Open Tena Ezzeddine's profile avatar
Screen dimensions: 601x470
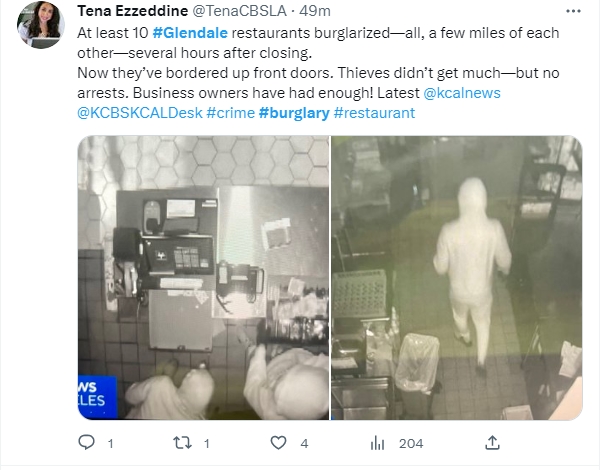pyautogui.click(x=41, y=25)
